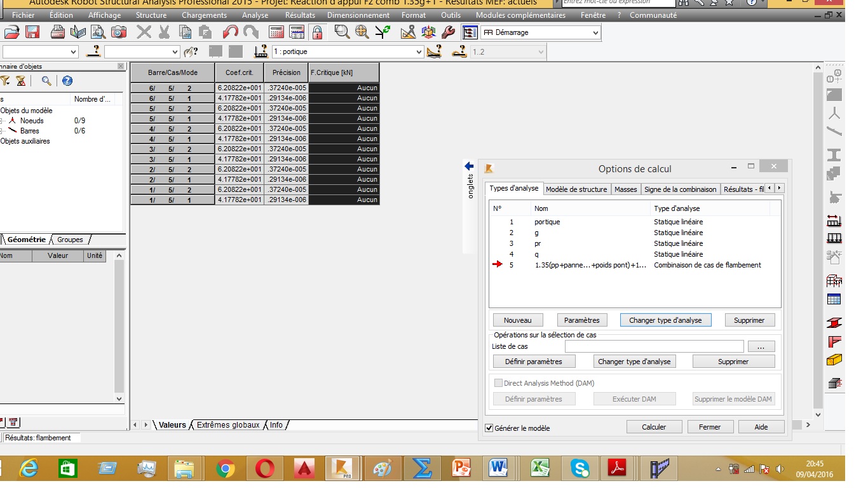Click the Calculations calculator icon
Image resolution: width=868 pixels, height=488 pixels.
276,32
